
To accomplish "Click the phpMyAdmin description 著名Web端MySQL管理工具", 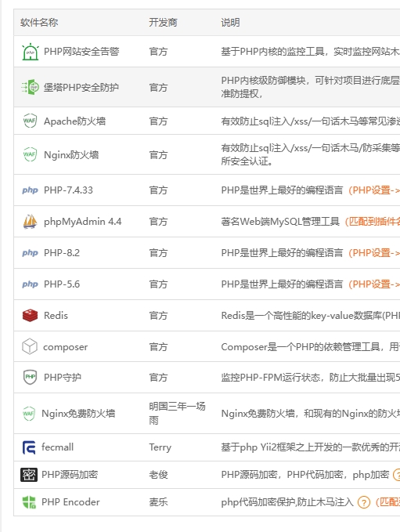I will coord(280,222).
